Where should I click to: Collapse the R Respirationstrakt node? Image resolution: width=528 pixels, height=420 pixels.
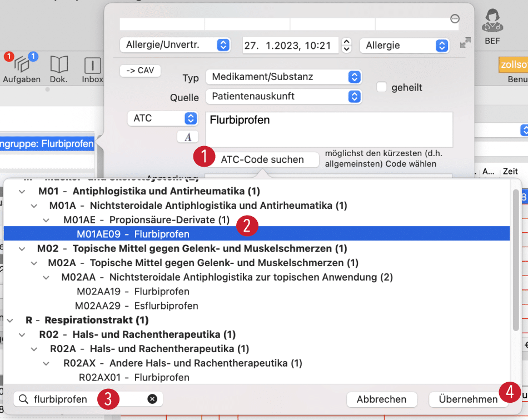tap(10, 321)
